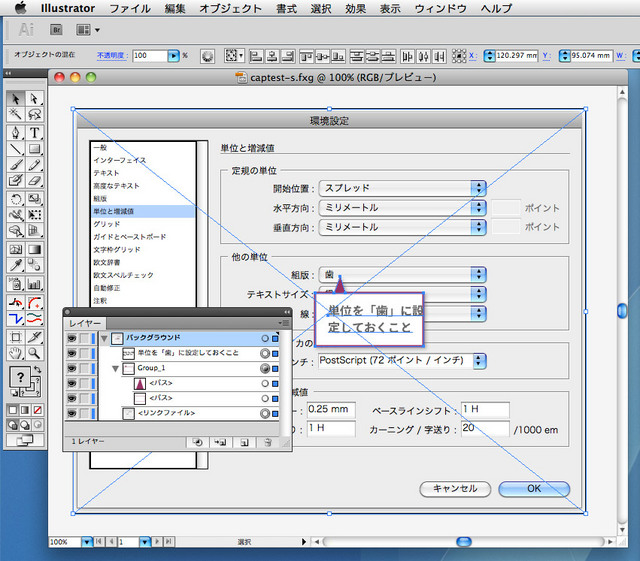640x561 pixels.
Task: Select the Eraser tool
Action: point(34,180)
